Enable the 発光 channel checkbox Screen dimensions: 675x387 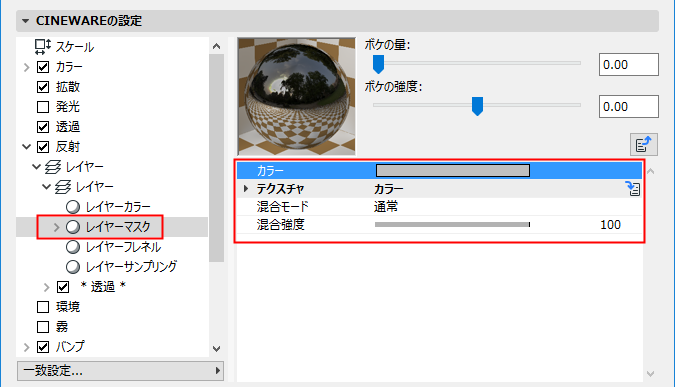pyautogui.click(x=43, y=107)
